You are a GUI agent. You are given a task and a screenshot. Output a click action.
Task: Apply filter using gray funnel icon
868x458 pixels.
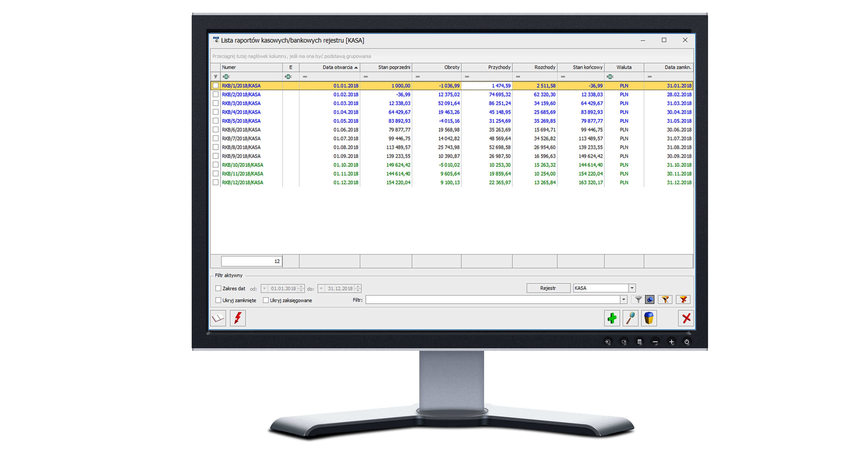point(638,299)
